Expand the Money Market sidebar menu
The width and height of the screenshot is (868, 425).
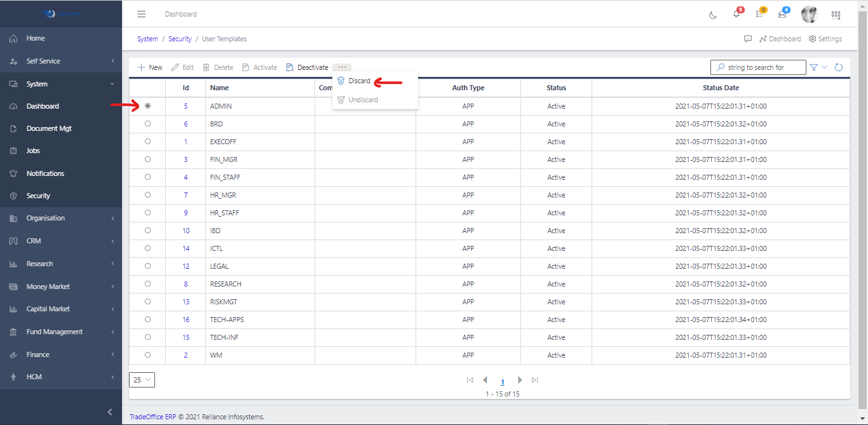48,287
